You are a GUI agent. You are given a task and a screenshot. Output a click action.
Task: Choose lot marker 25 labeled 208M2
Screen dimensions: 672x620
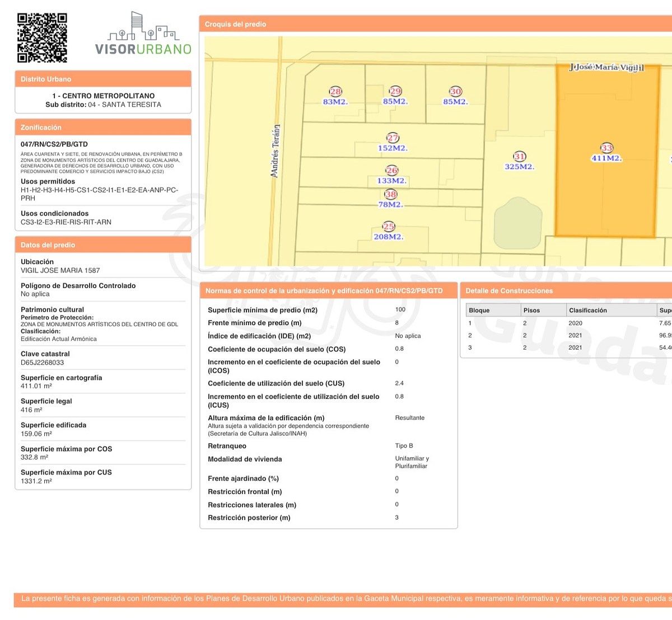coord(389,227)
